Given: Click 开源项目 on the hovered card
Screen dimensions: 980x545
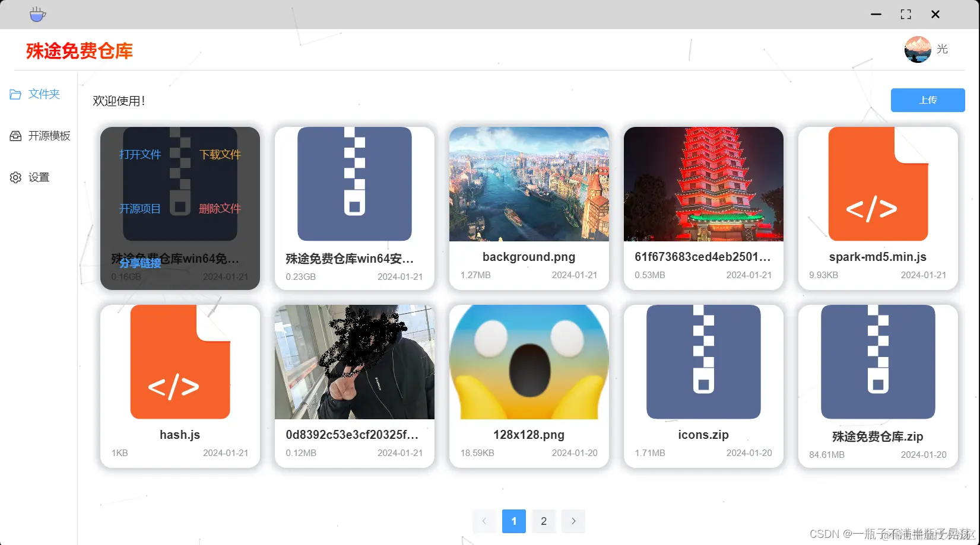Looking at the screenshot, I should [140, 209].
